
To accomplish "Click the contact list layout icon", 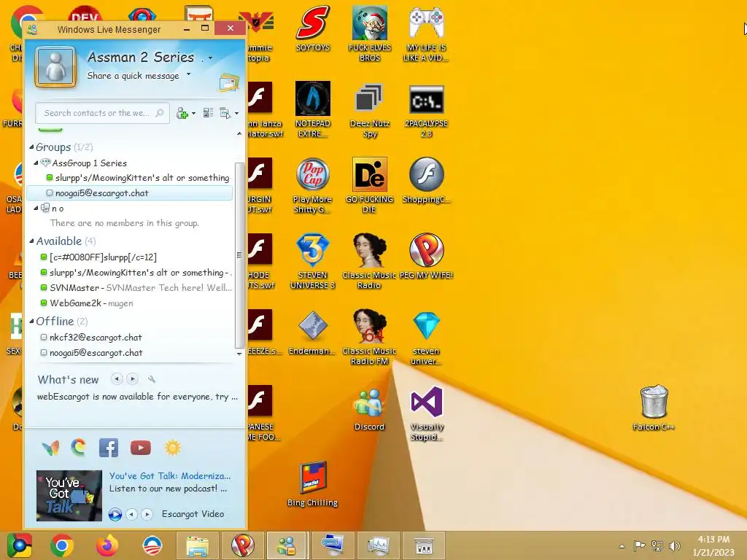I will (208, 113).
